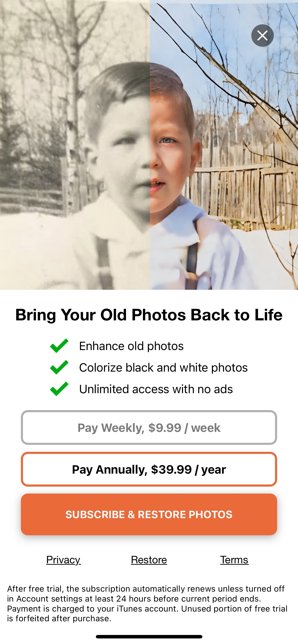
Task: Open the Terms link
Action: 234,560
